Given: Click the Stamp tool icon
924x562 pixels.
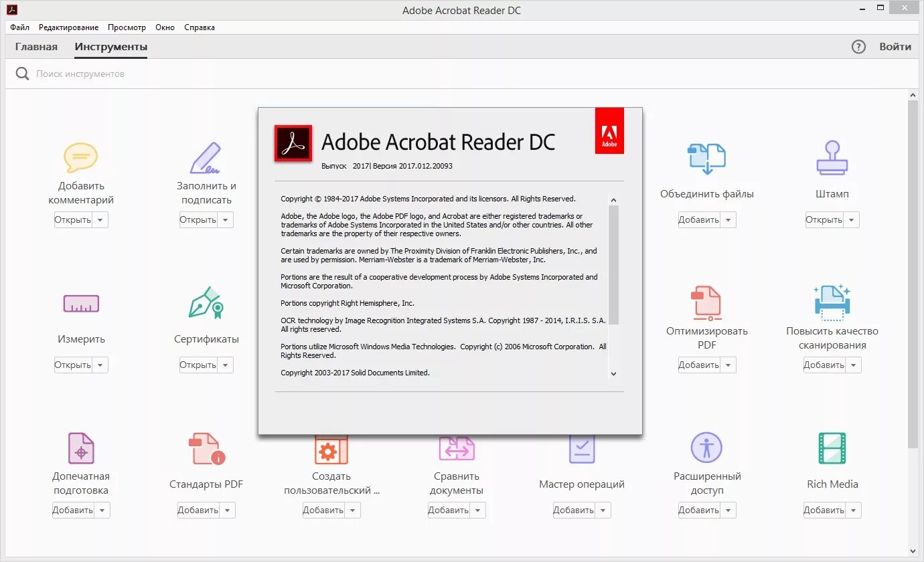Looking at the screenshot, I should pos(832,158).
